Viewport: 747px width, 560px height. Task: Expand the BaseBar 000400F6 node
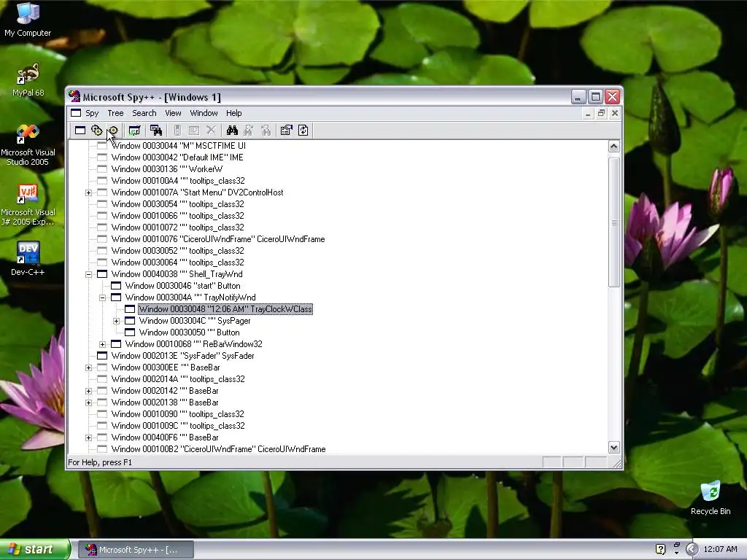88,437
